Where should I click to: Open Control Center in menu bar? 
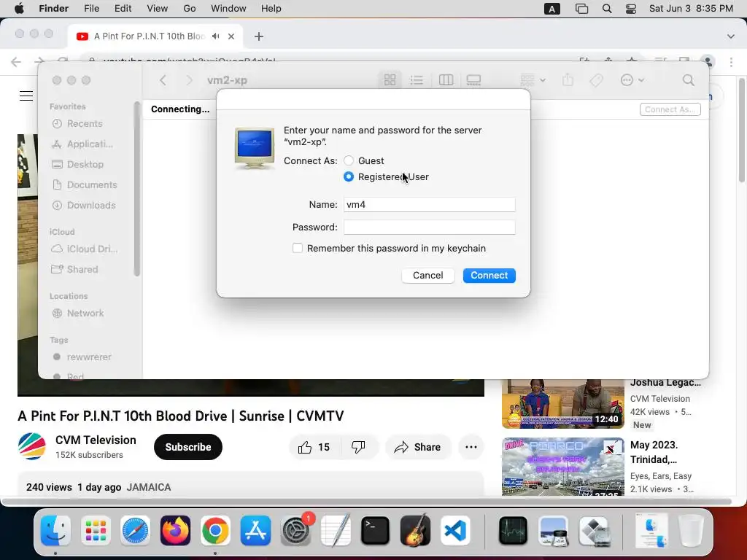pyautogui.click(x=631, y=9)
